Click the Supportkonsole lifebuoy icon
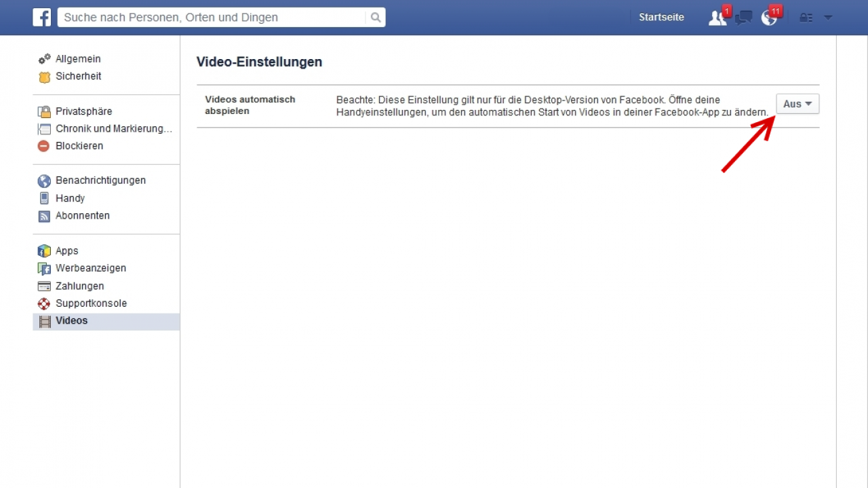 pos(44,303)
